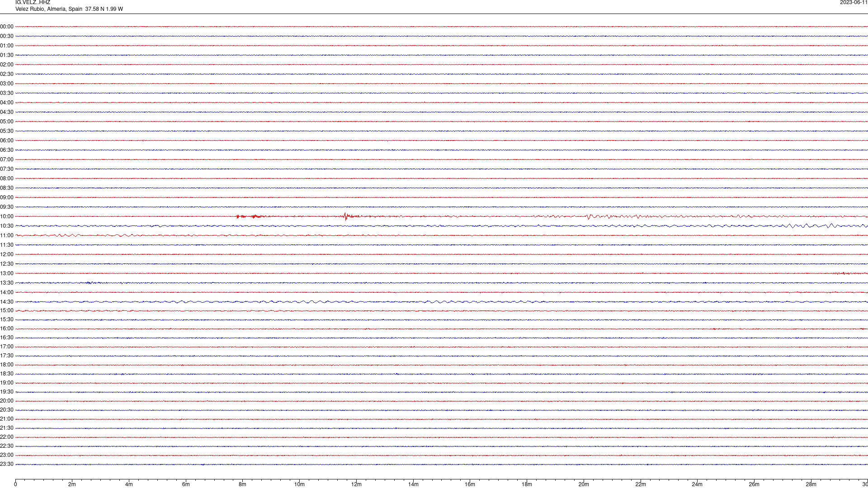Click the date label 2023-06-11

pyautogui.click(x=854, y=2)
